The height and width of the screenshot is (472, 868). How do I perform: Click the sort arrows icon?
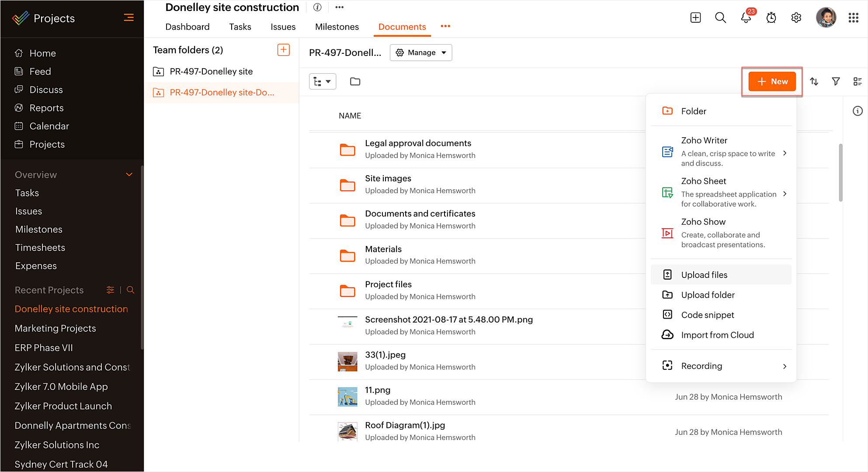(814, 81)
